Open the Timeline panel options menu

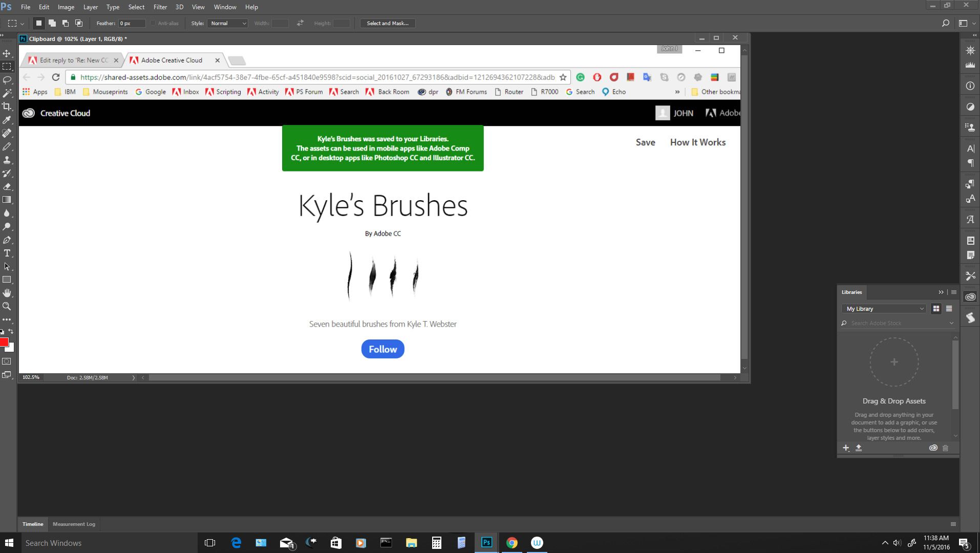[x=953, y=524]
